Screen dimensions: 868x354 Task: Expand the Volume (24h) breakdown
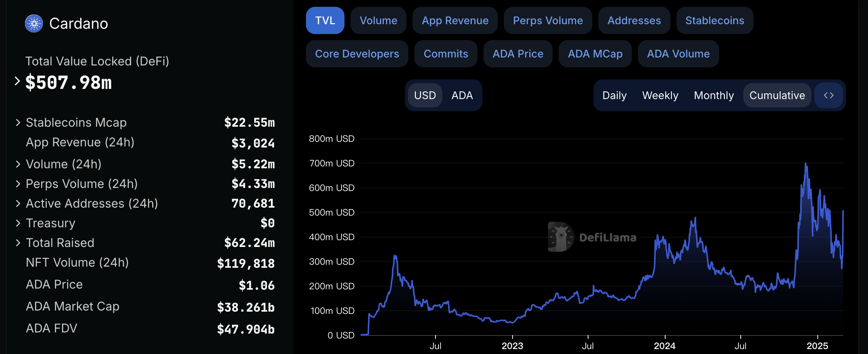click(x=18, y=164)
